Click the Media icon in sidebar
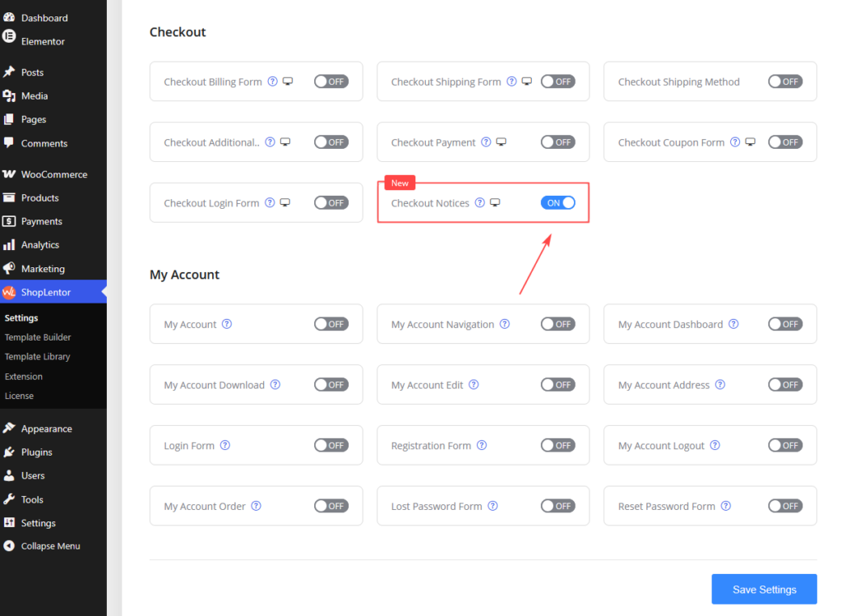This screenshot has height=616, width=842. click(x=9, y=95)
